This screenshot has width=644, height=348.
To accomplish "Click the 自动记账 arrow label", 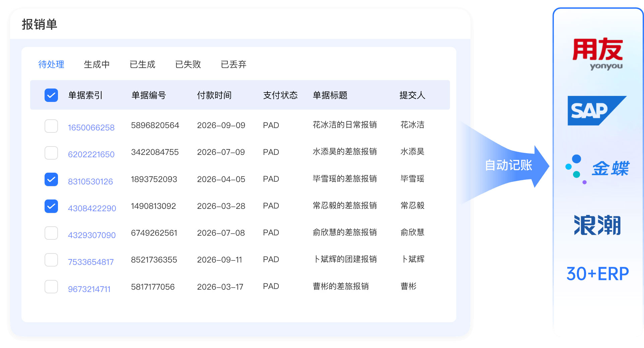I will [508, 165].
